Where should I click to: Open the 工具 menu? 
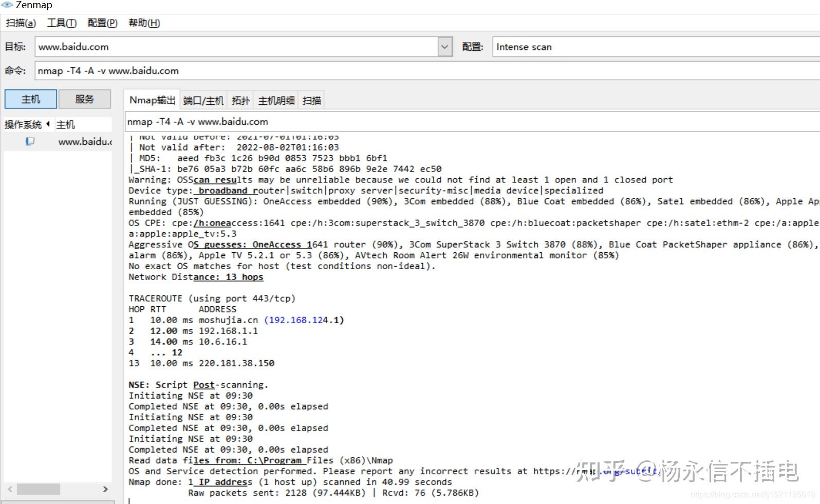(x=62, y=23)
